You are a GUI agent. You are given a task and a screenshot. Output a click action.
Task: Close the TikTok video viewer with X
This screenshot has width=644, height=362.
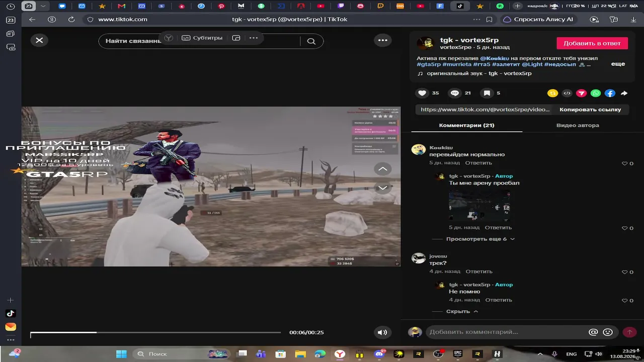coord(39,40)
